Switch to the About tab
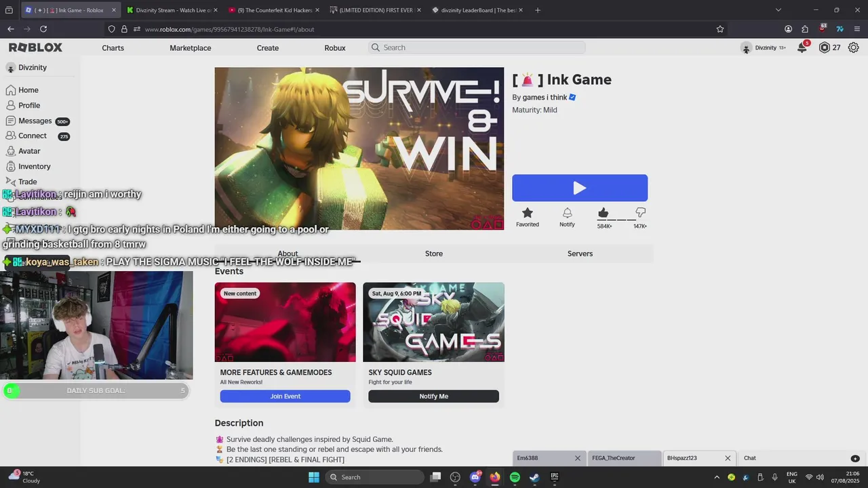This screenshot has height=488, width=868. point(288,253)
